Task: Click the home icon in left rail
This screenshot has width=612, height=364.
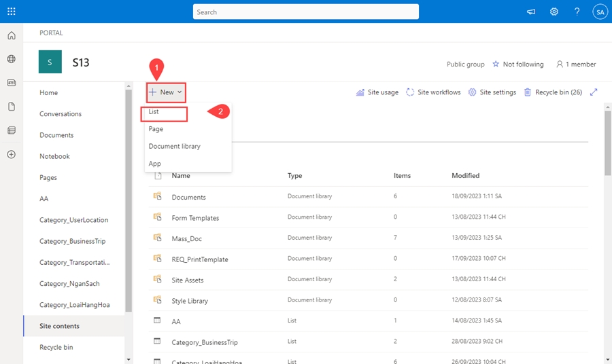Action: [x=12, y=35]
